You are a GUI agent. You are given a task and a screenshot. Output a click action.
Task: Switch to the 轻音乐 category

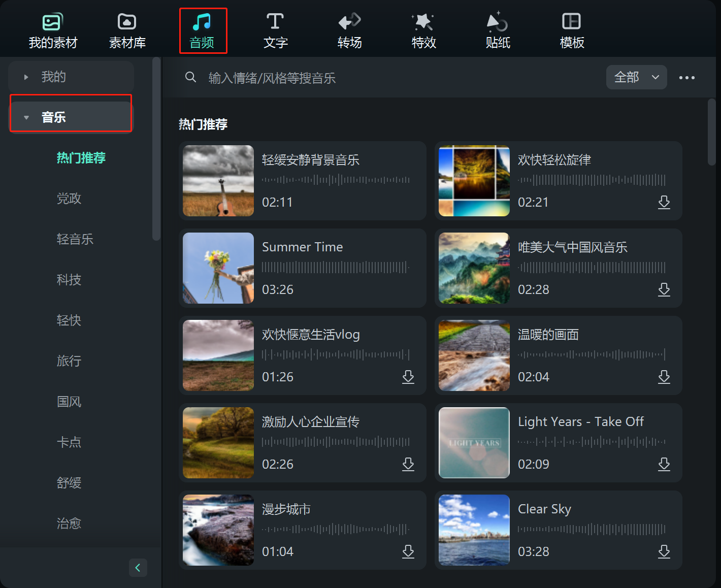click(x=75, y=239)
